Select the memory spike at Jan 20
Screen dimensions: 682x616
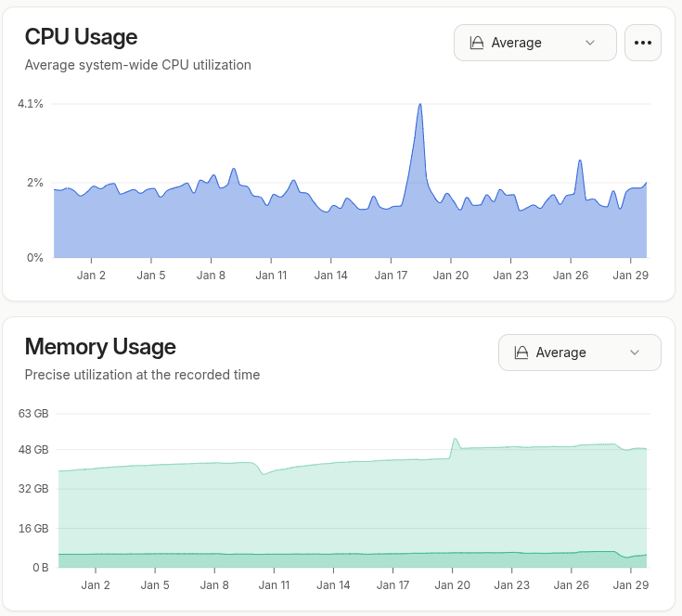[455, 440]
